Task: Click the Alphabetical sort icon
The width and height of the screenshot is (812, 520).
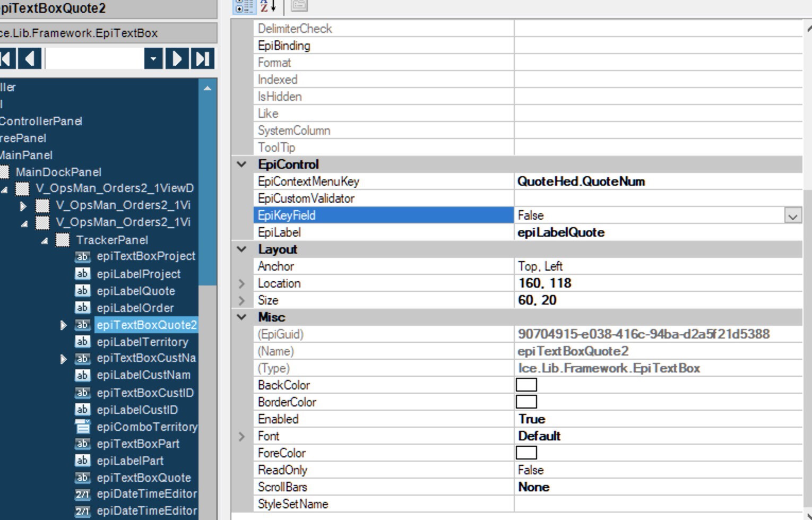Action: (268, 6)
